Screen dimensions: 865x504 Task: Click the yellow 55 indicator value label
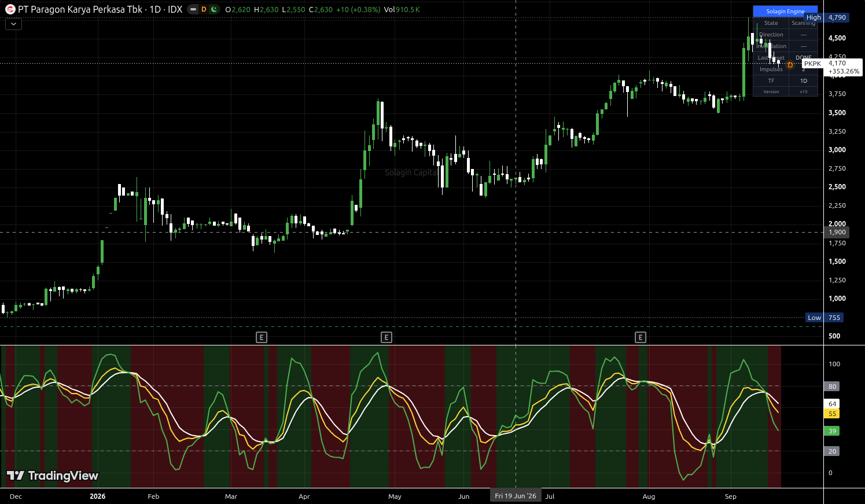click(x=832, y=414)
